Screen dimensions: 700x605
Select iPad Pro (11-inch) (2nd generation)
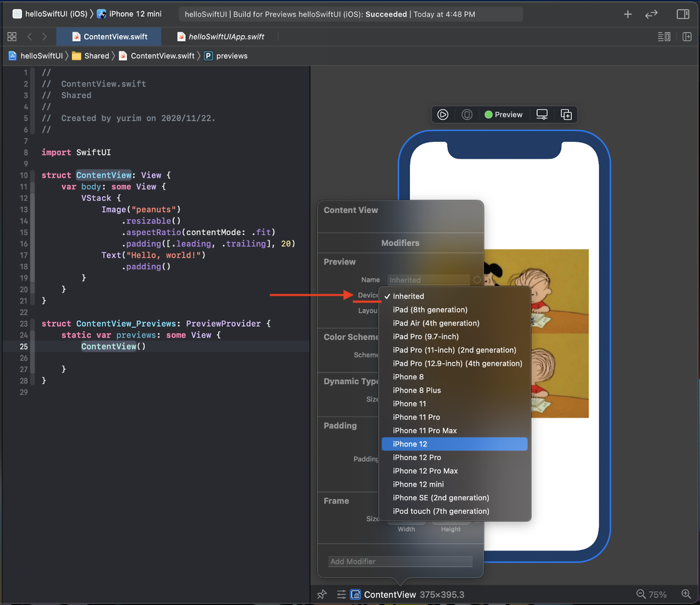(454, 350)
